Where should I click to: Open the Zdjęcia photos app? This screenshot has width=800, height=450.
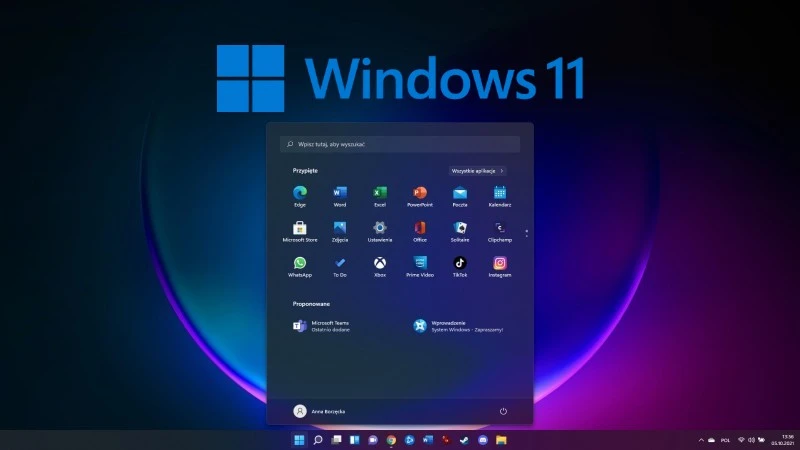(340, 232)
